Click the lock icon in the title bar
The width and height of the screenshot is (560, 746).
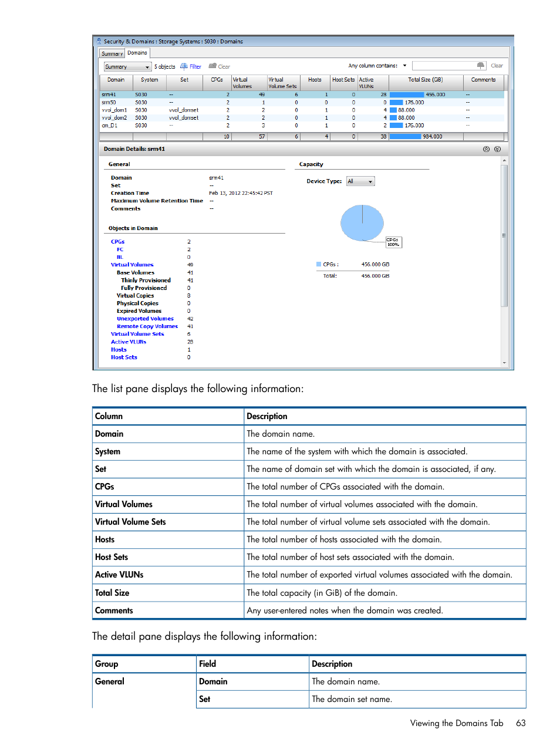pyautogui.click(x=99, y=41)
